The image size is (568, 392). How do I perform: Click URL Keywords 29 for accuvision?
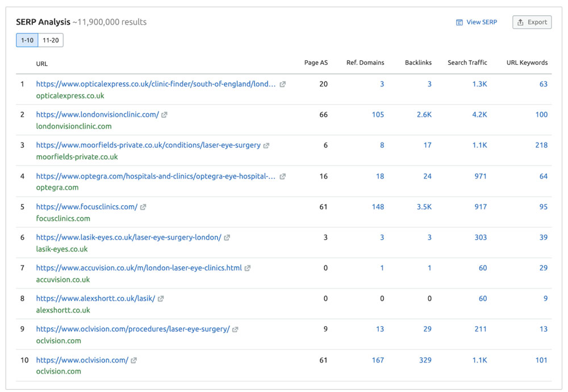click(x=544, y=268)
